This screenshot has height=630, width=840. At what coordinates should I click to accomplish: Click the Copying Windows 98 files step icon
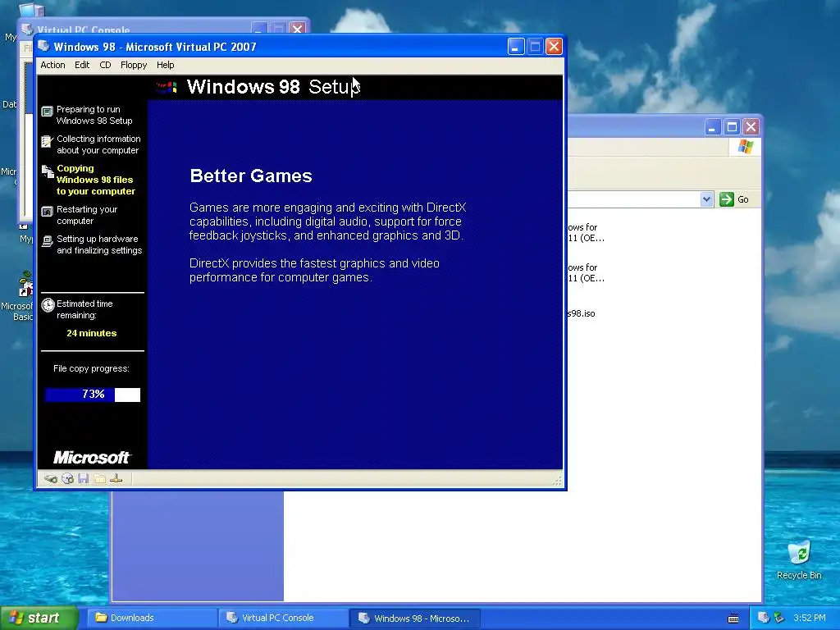[48, 171]
